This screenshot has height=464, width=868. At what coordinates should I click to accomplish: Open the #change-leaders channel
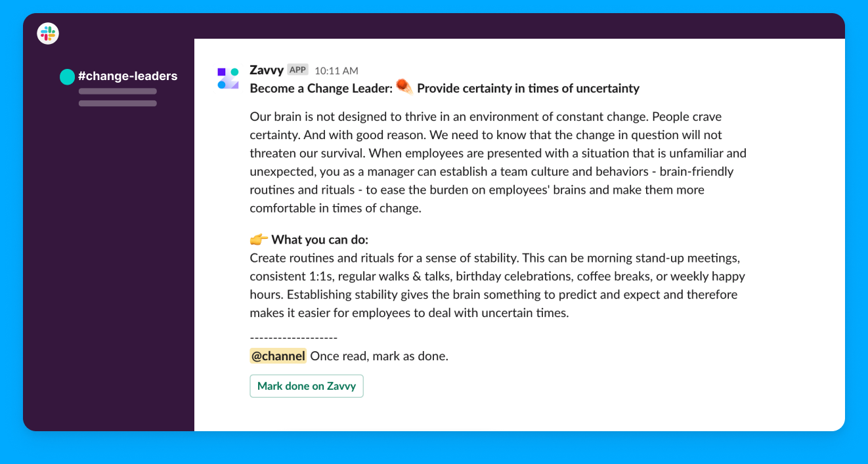point(127,76)
